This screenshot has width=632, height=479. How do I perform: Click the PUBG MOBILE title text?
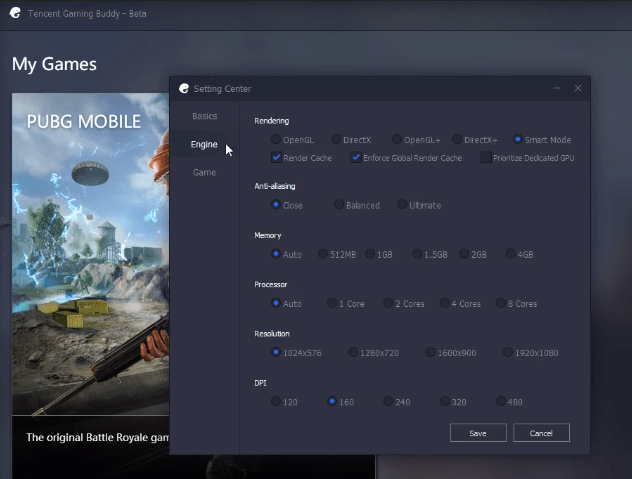84,121
